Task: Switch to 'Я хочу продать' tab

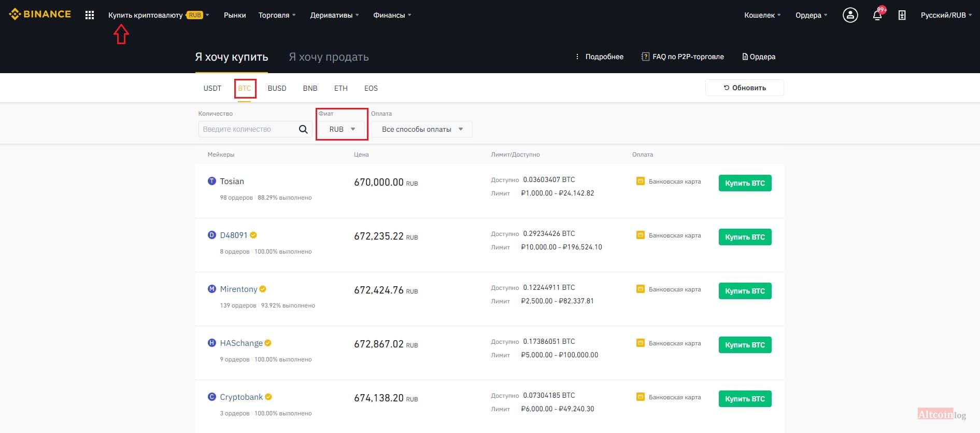Action: [329, 57]
